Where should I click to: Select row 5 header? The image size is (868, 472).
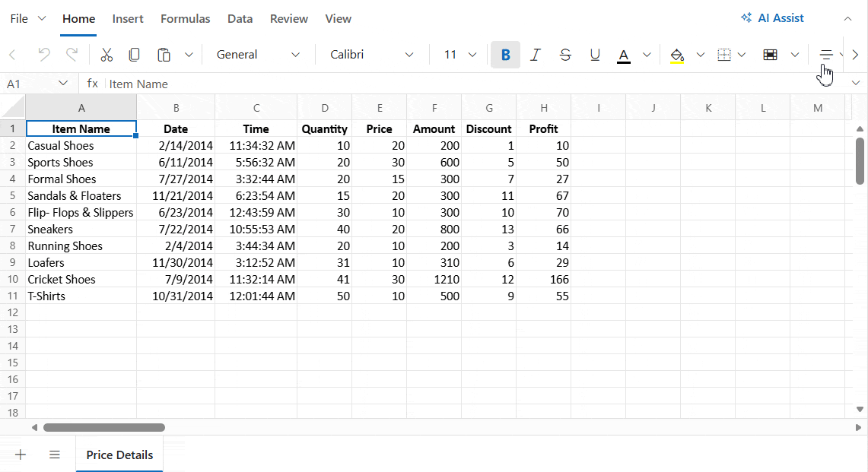13,196
